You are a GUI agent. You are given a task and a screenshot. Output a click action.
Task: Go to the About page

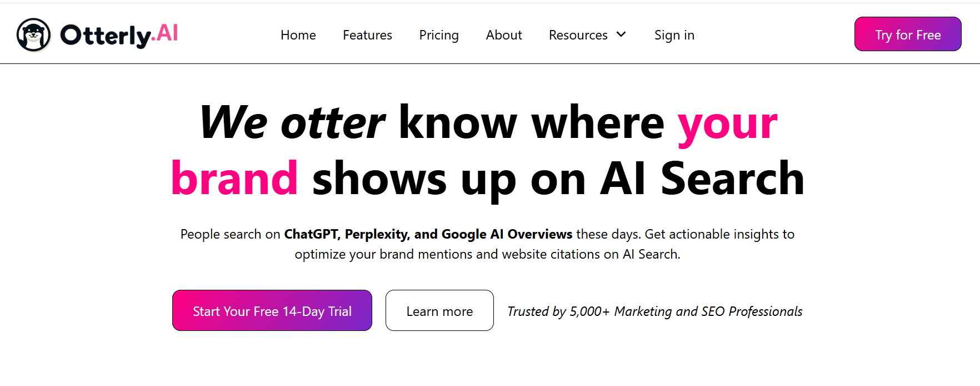(503, 34)
